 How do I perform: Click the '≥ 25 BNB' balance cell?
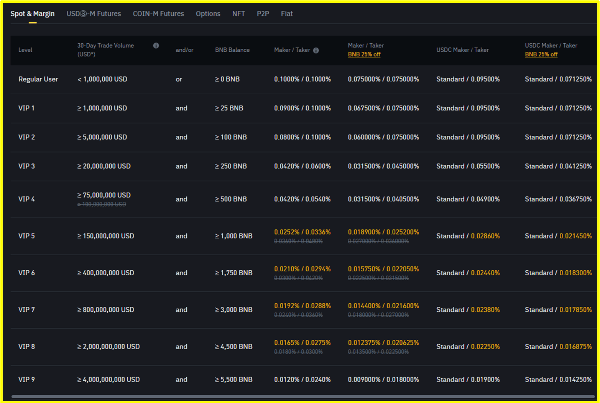pyautogui.click(x=229, y=108)
